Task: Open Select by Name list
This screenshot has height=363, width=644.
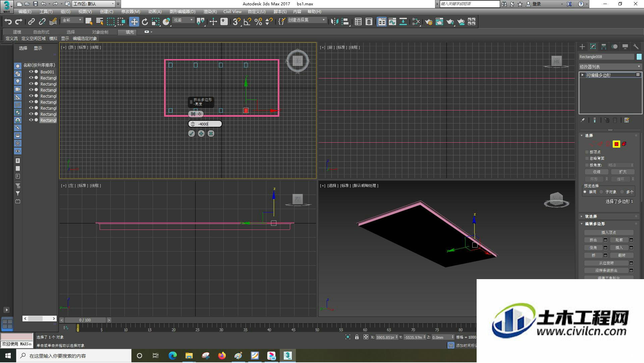Action: point(100,22)
